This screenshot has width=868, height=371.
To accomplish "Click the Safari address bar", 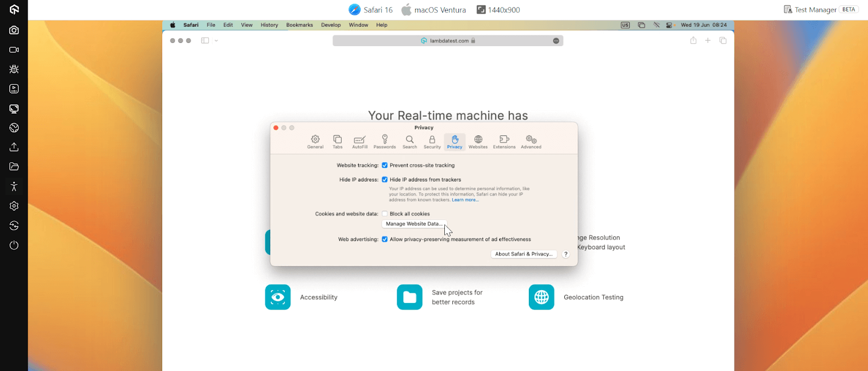I will coord(448,41).
